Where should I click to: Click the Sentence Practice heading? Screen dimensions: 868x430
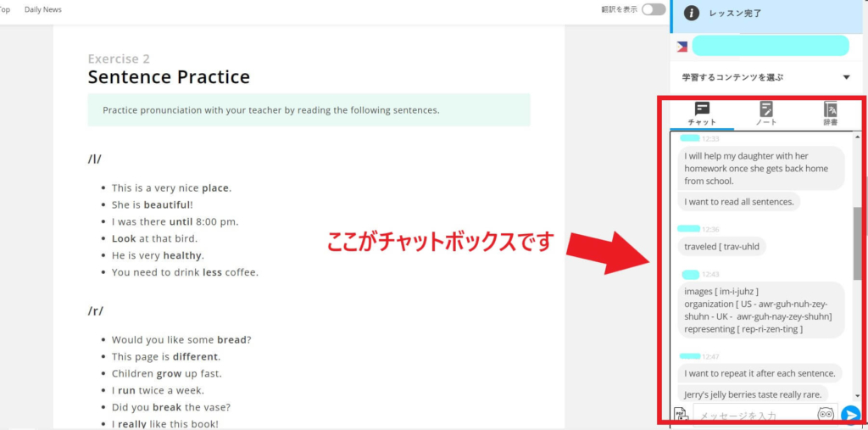pyautogui.click(x=169, y=77)
